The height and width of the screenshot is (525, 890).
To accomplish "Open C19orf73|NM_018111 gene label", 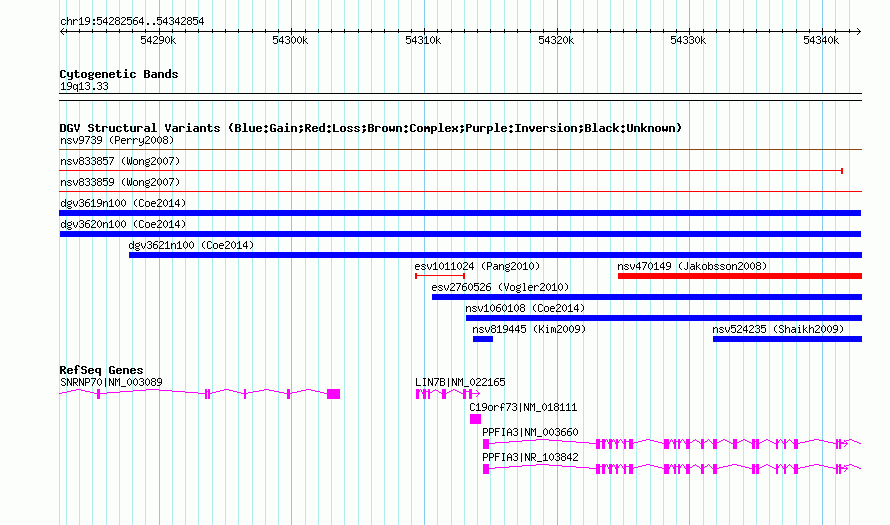I will 523,408.
